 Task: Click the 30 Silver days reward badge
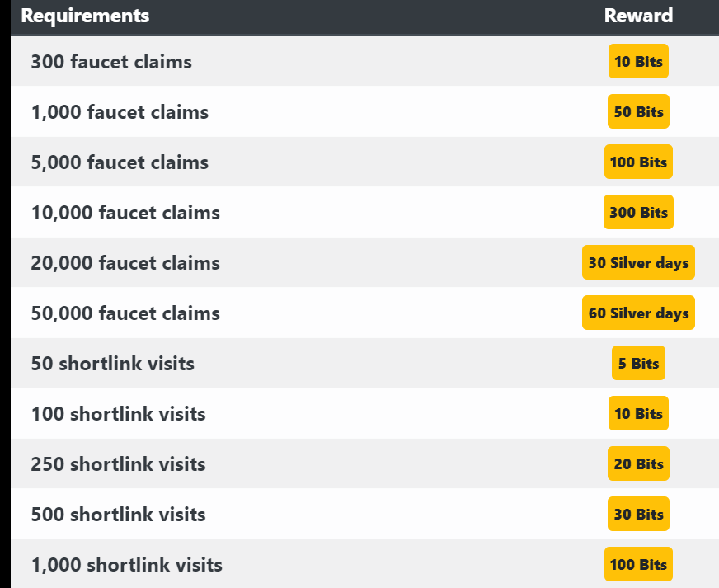(x=638, y=262)
